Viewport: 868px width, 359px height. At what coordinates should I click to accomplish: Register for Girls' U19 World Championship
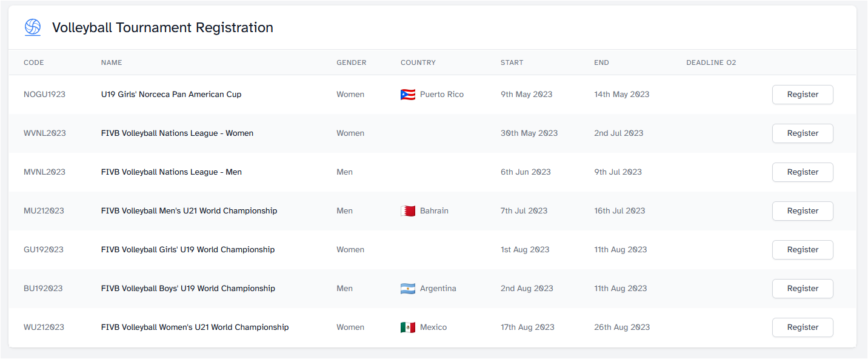pyautogui.click(x=803, y=250)
